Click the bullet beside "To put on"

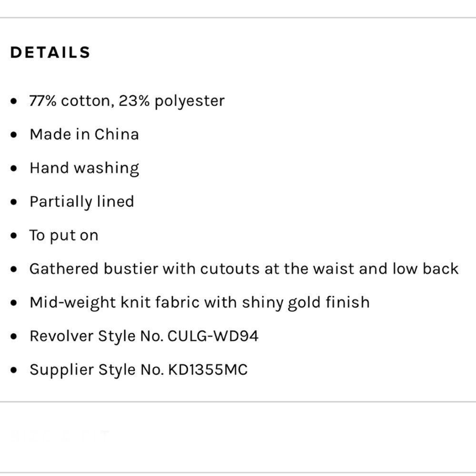click(15, 236)
